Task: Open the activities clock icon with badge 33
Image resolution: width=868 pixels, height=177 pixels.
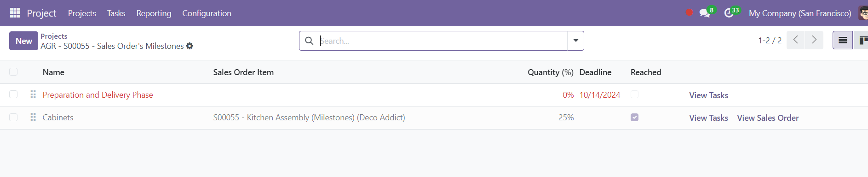Action: pyautogui.click(x=729, y=13)
